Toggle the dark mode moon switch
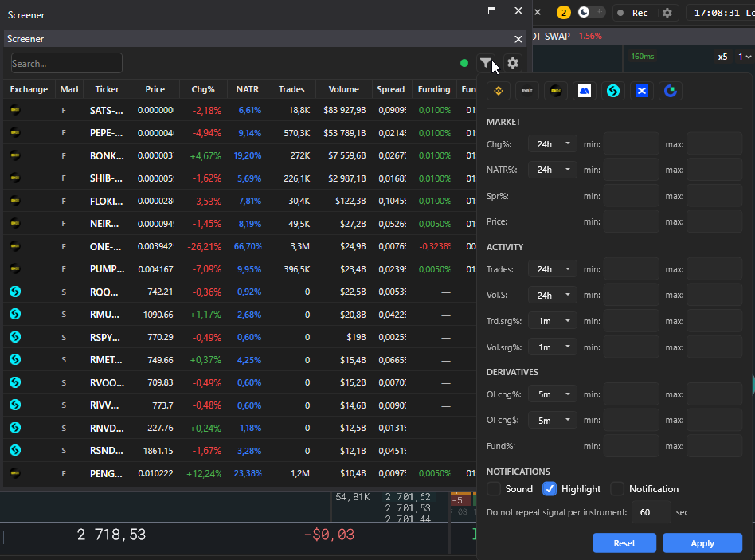 point(590,13)
